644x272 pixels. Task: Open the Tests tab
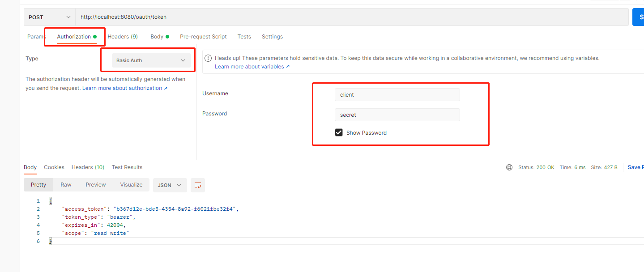coord(244,37)
